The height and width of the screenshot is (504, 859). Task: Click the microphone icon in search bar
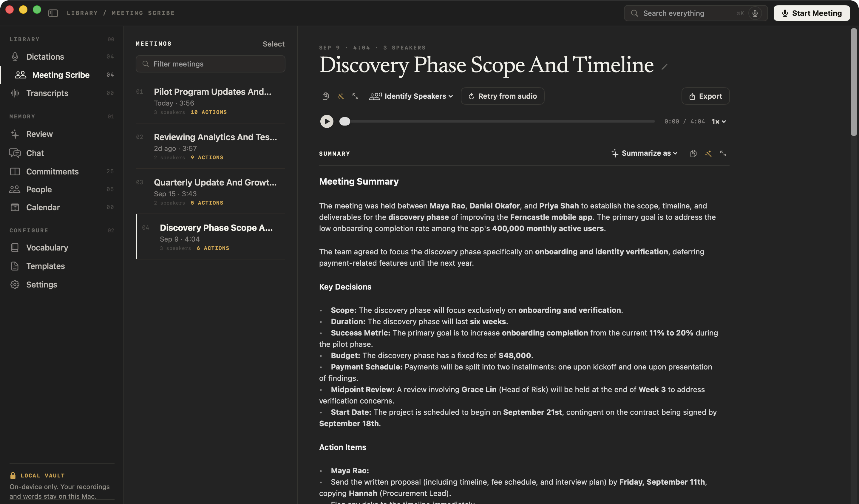pos(755,13)
